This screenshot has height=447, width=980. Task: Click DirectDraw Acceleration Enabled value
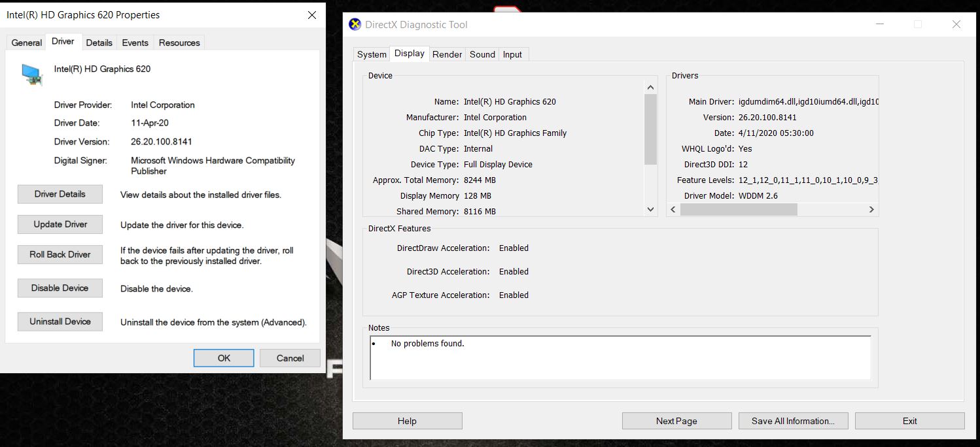point(514,248)
